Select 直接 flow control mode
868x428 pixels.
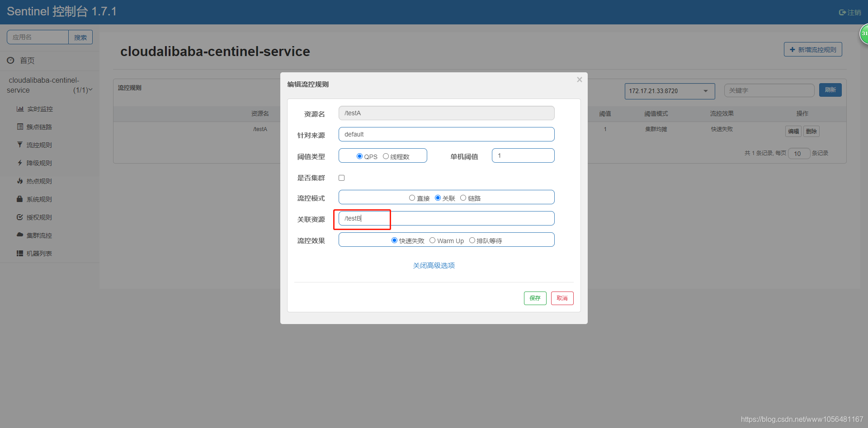412,198
